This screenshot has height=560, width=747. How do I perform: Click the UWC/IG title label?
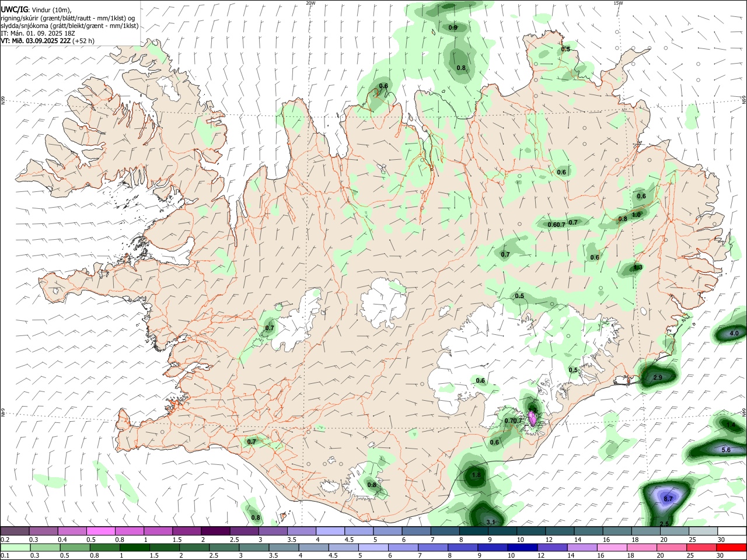pyautogui.click(x=14, y=10)
